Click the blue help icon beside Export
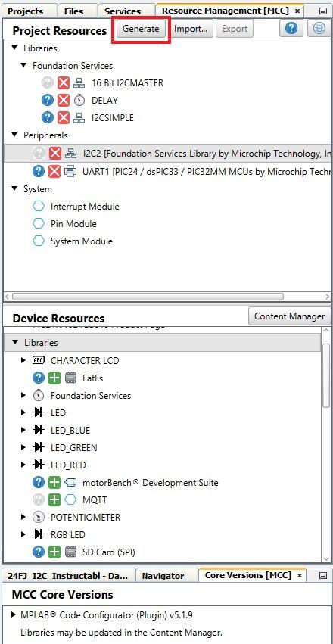The height and width of the screenshot is (644, 333). 291,29
